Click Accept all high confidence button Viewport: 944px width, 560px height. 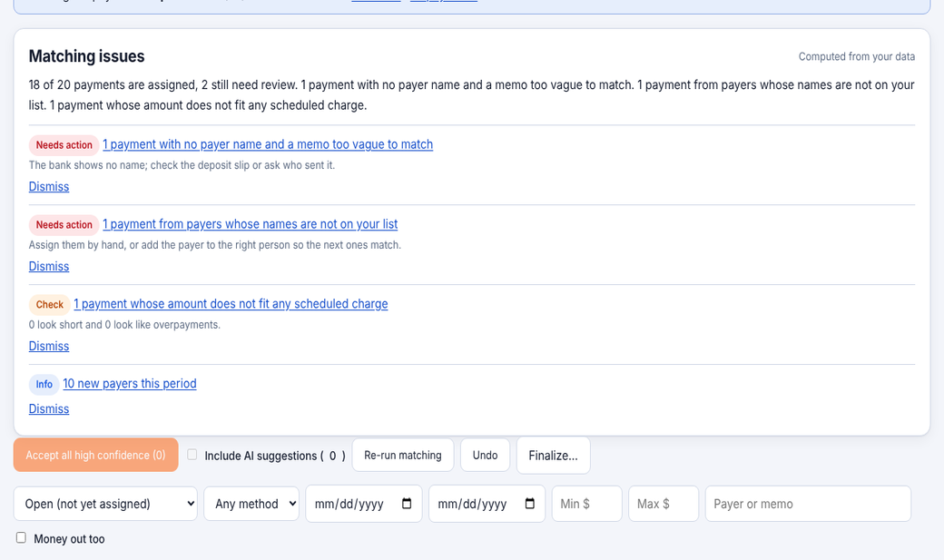(x=95, y=455)
